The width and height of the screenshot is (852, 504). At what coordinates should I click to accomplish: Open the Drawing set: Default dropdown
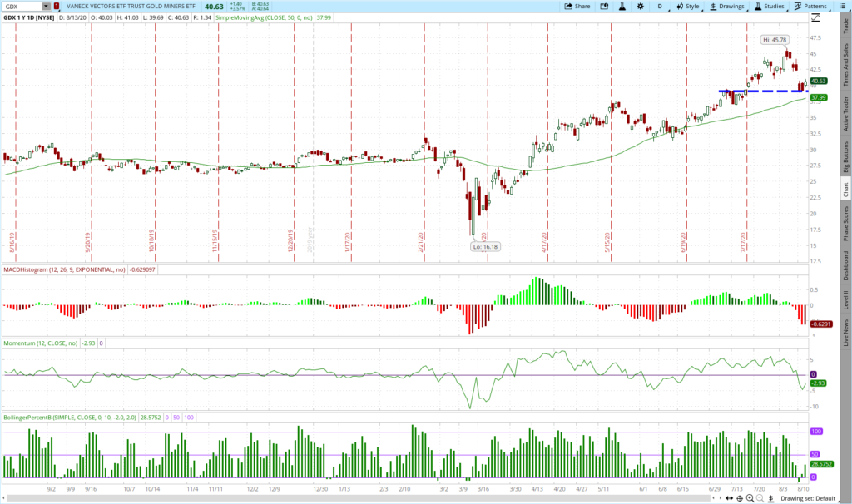[x=809, y=498]
